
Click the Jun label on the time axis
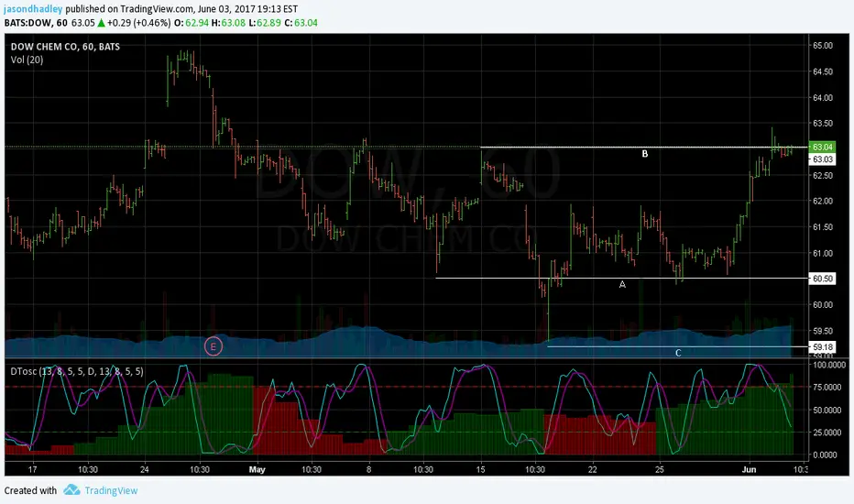pos(749,469)
